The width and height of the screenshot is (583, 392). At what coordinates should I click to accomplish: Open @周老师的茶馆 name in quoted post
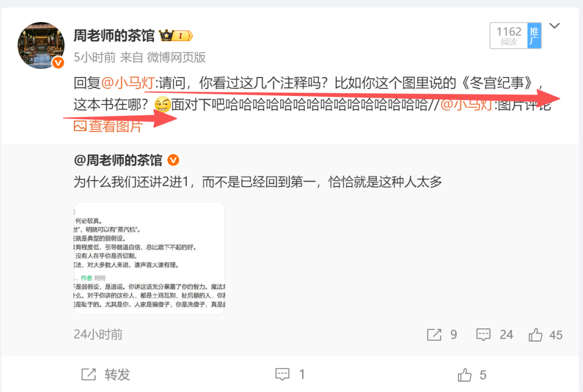click(118, 161)
